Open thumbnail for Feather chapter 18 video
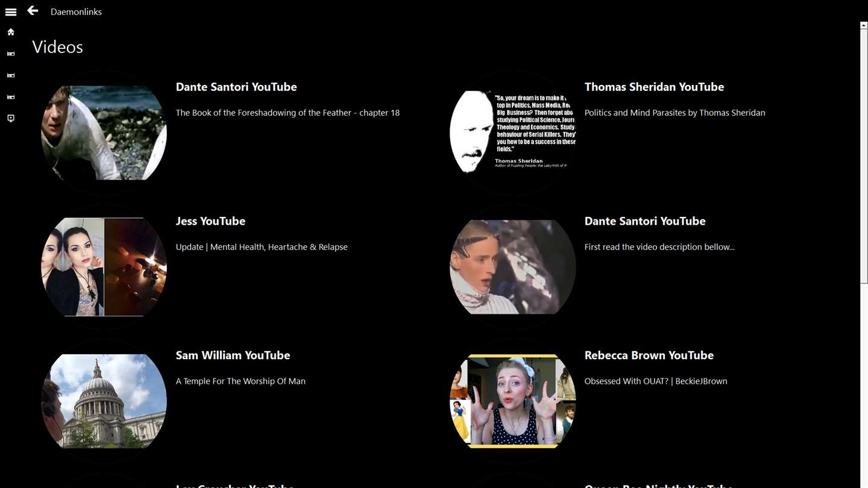 pyautogui.click(x=104, y=133)
